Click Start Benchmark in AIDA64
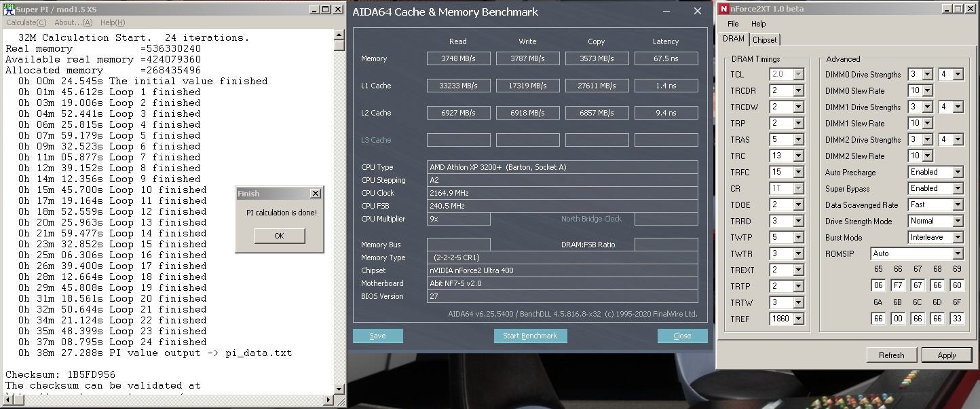This screenshot has width=980, height=409. [x=530, y=336]
